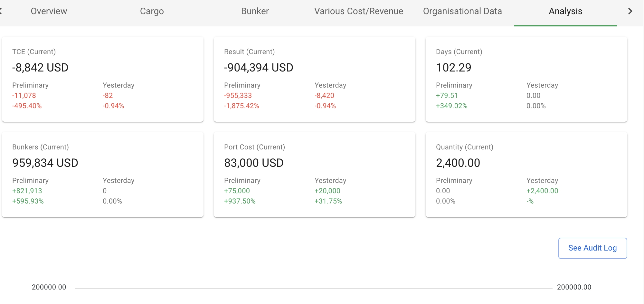The width and height of the screenshot is (644, 304).
Task: Click the Port Cost (Current) 83,000 USD value
Action: [x=254, y=163]
